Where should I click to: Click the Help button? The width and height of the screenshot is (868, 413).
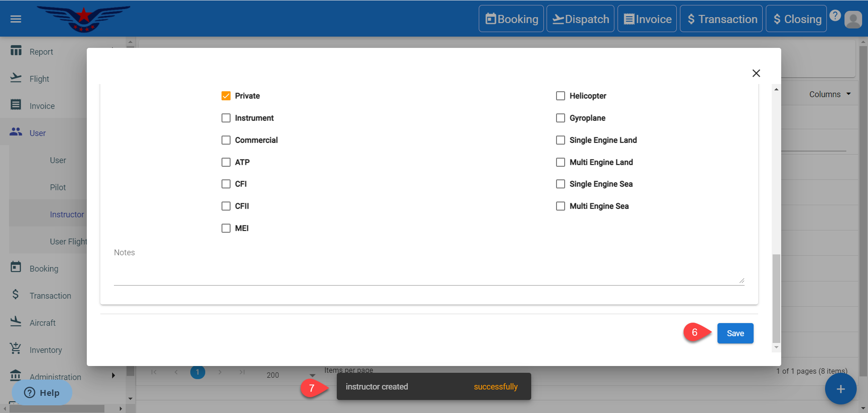[42, 393]
